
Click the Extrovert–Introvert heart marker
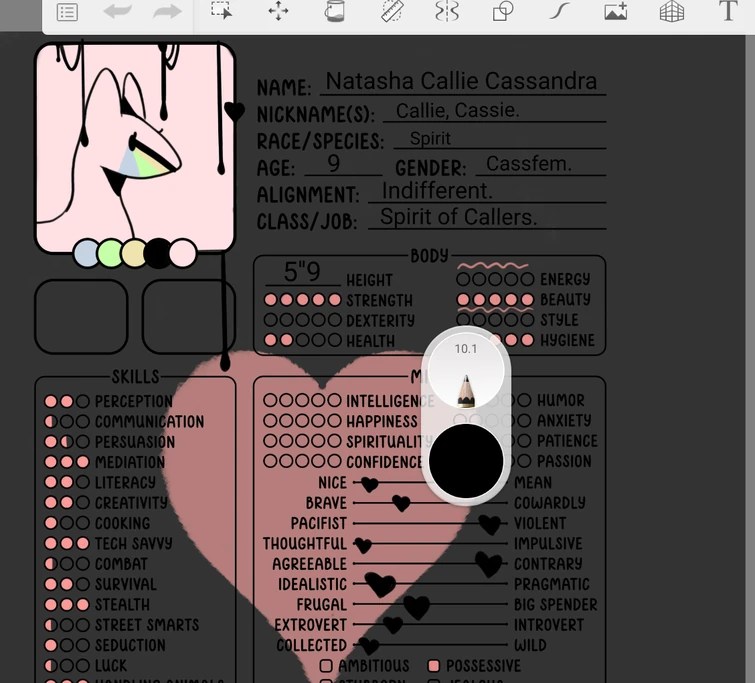pyautogui.click(x=393, y=625)
